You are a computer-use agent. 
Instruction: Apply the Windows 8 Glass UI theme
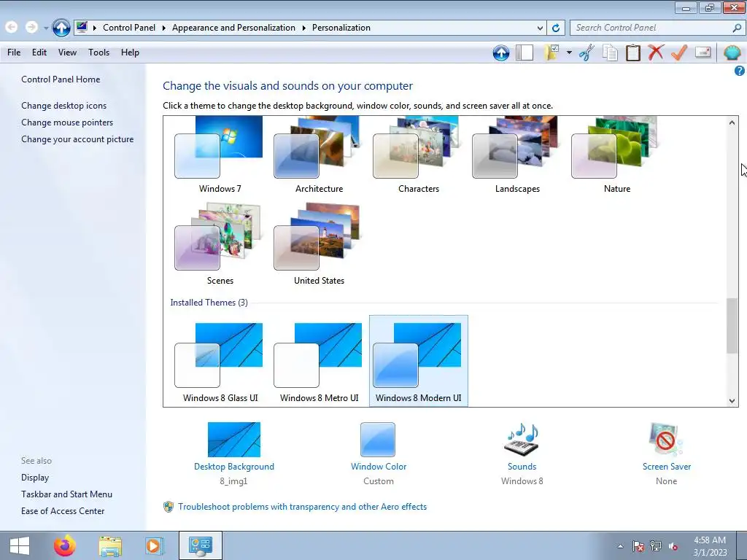click(220, 361)
